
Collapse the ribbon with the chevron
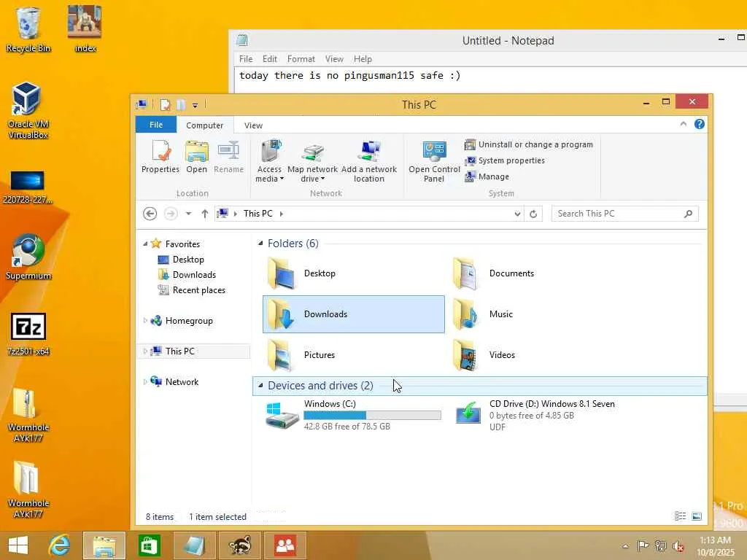tap(683, 124)
